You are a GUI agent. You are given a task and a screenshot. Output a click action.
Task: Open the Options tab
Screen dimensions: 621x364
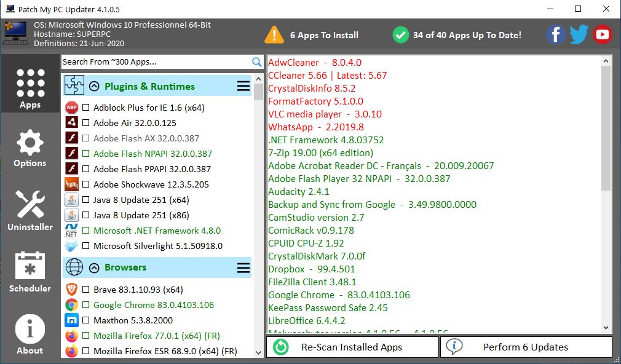[30, 148]
